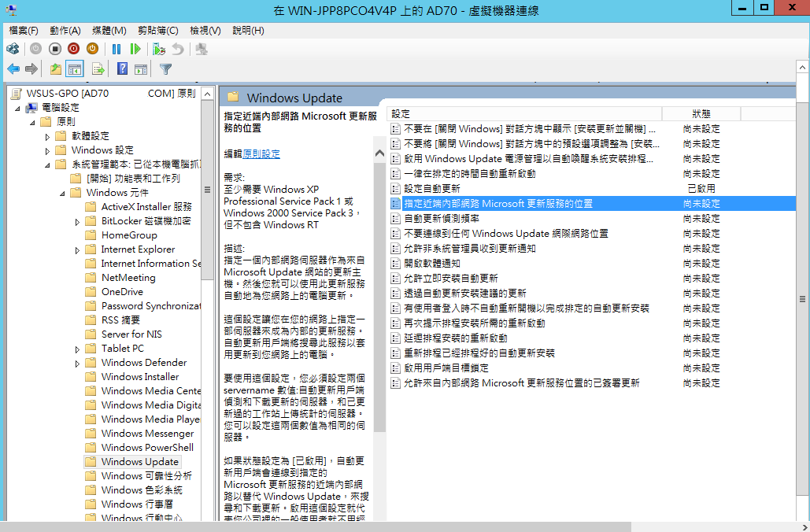
Task: Click the 電腦設定 computer icon in the tree
Action: click(32, 108)
